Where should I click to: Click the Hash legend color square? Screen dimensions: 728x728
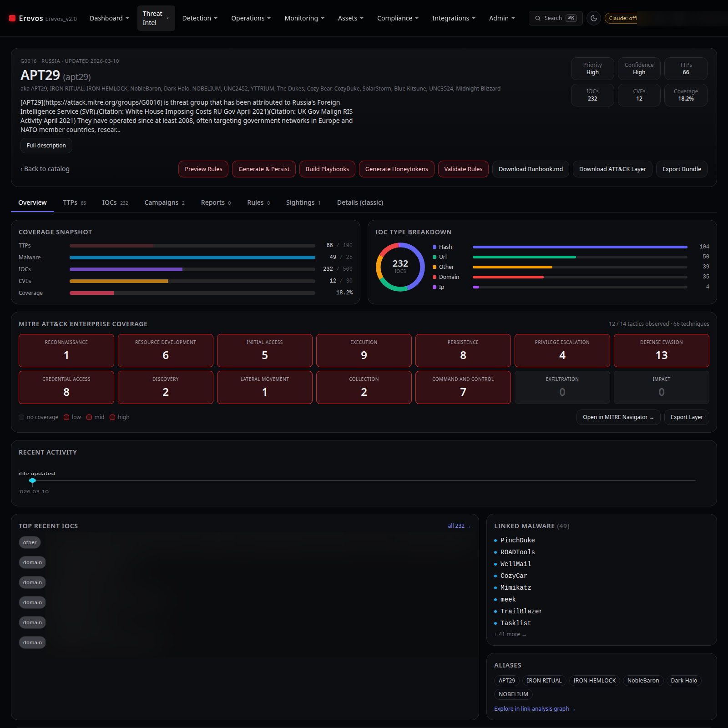coord(435,247)
